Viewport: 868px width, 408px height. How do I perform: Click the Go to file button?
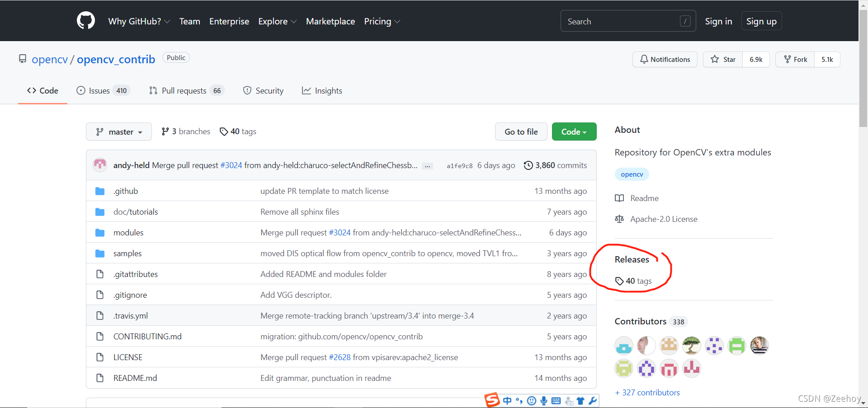tap(521, 131)
